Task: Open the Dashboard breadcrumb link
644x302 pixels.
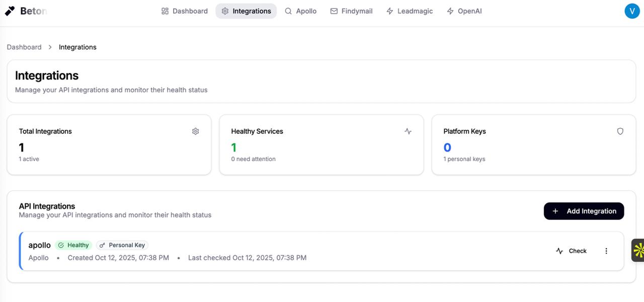Action: point(24,47)
